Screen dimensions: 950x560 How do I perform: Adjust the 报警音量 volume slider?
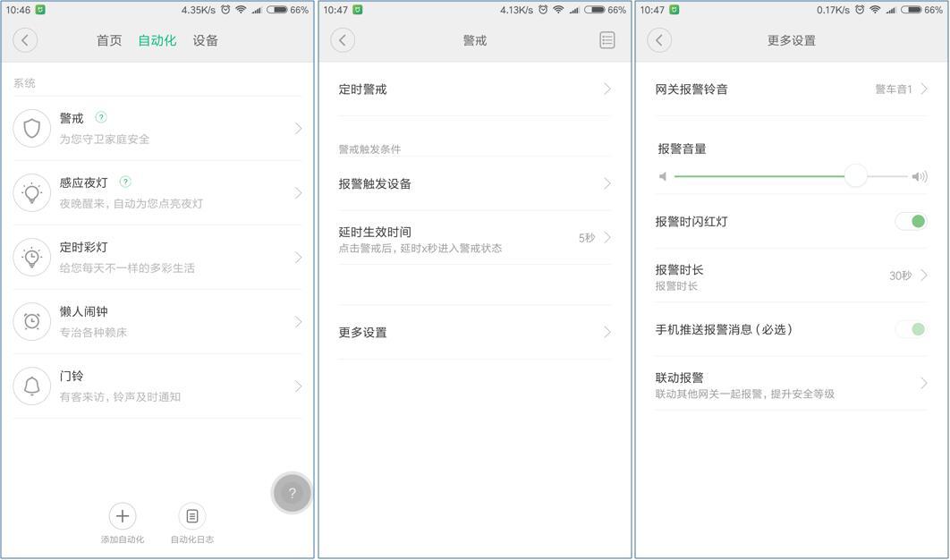point(856,176)
